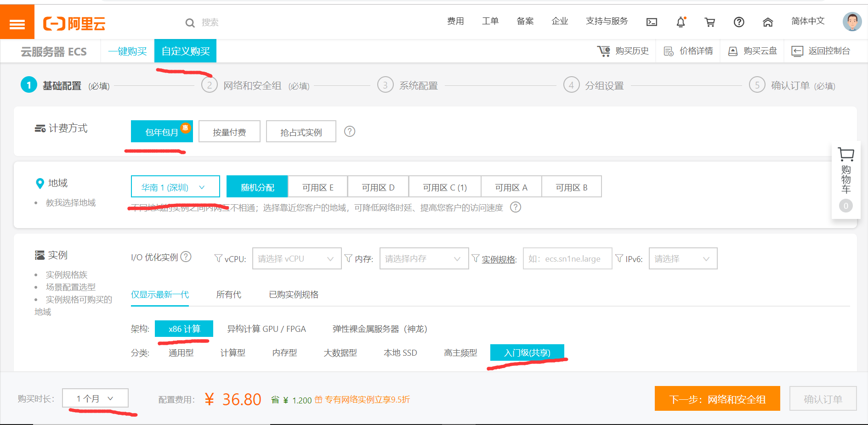Image resolution: width=868 pixels, height=425 pixels.
Task: Click the 返回控制台 return icon
Action: [797, 51]
